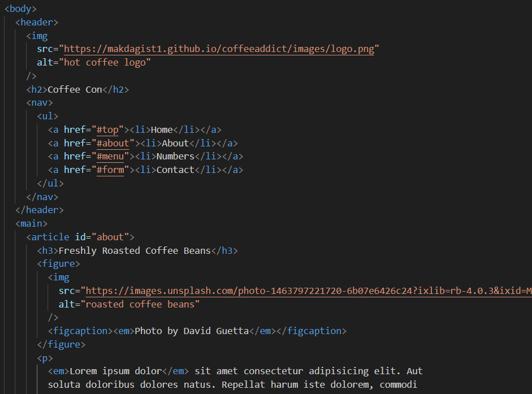Select the #menu href value
The width and height of the screenshot is (532, 394).
tap(111, 156)
